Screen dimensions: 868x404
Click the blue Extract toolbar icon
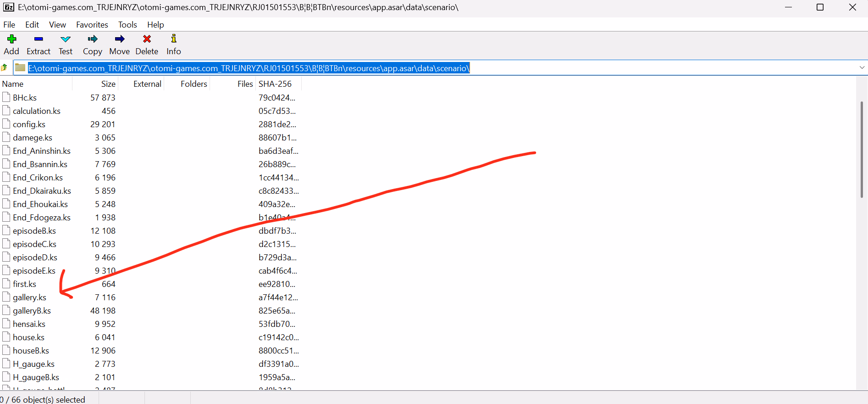39,39
